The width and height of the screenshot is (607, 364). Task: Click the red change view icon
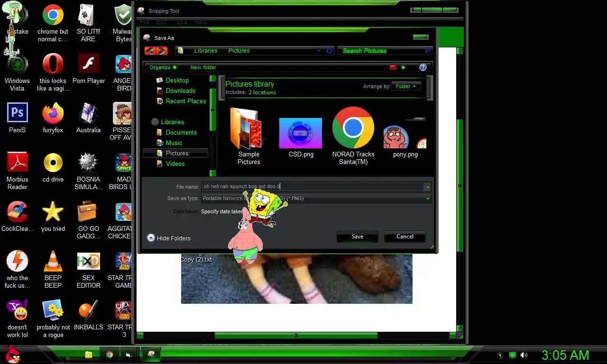(393, 67)
